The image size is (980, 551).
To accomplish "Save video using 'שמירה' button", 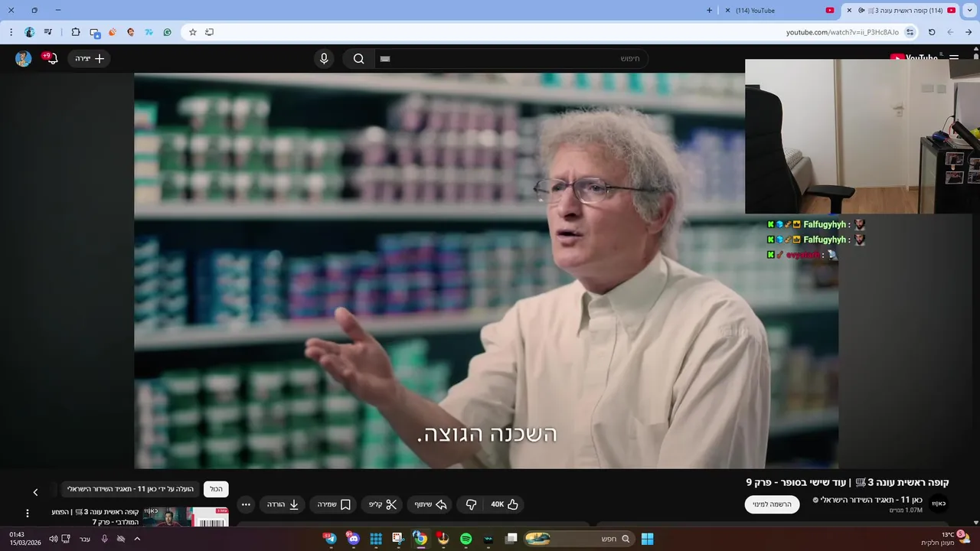I will tap(334, 504).
